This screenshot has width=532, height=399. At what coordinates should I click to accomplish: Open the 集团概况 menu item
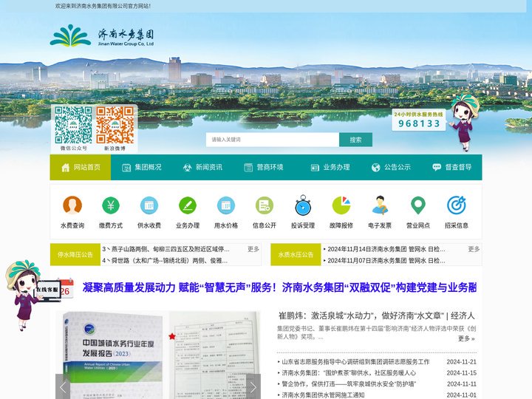[x=141, y=167]
